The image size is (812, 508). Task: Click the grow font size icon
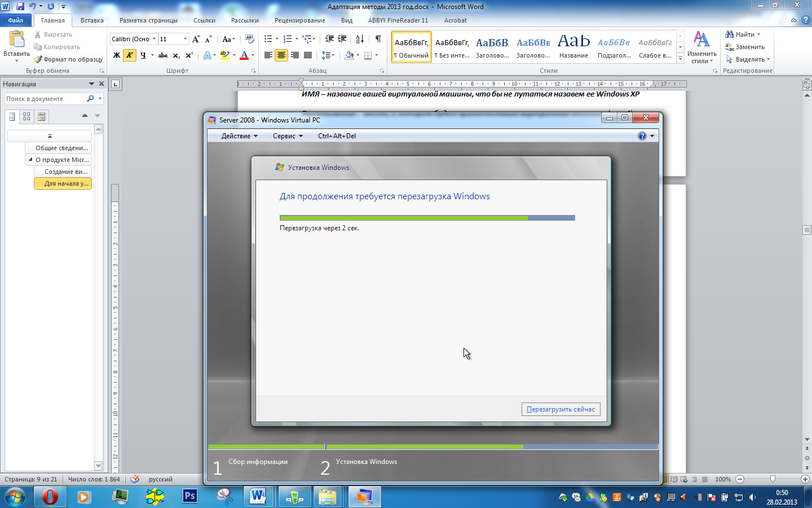click(x=196, y=39)
